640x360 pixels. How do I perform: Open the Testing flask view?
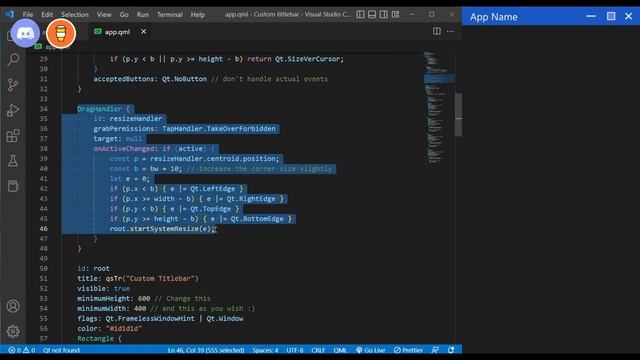13,161
